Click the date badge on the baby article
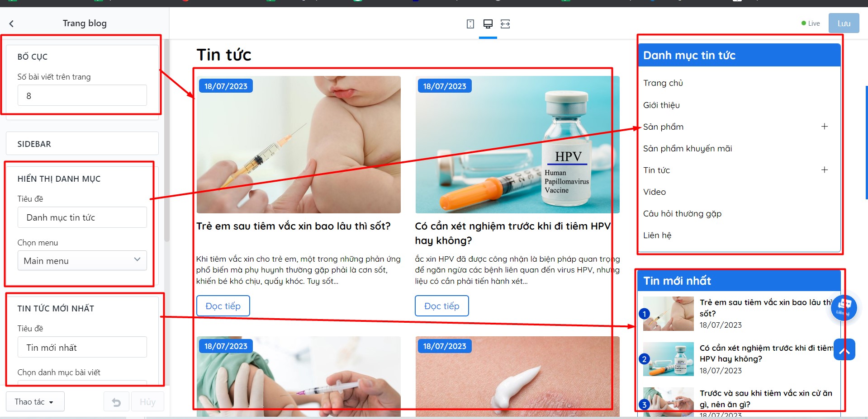This screenshot has height=419, width=868. pyautogui.click(x=226, y=86)
